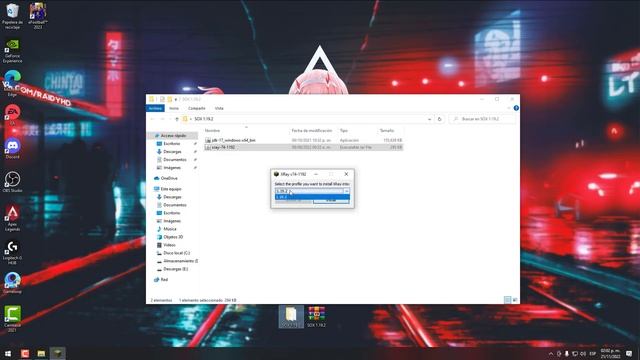640x360 pixels.
Task: Go up one folder level arrow
Action: tap(177, 119)
